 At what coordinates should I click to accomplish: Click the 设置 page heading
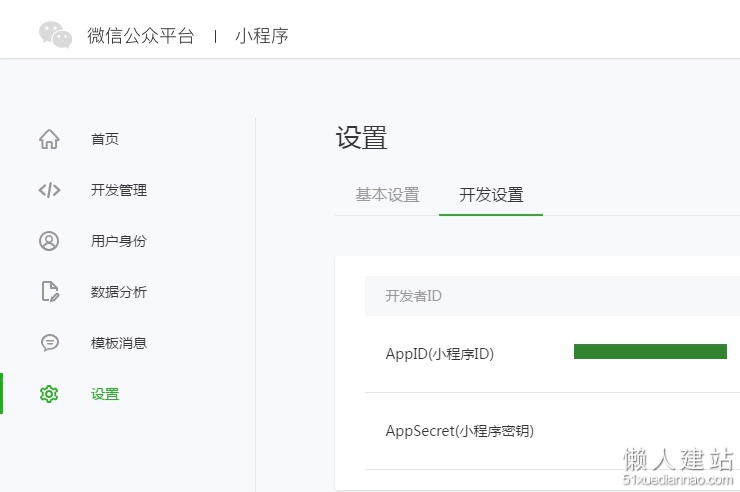tap(362, 138)
